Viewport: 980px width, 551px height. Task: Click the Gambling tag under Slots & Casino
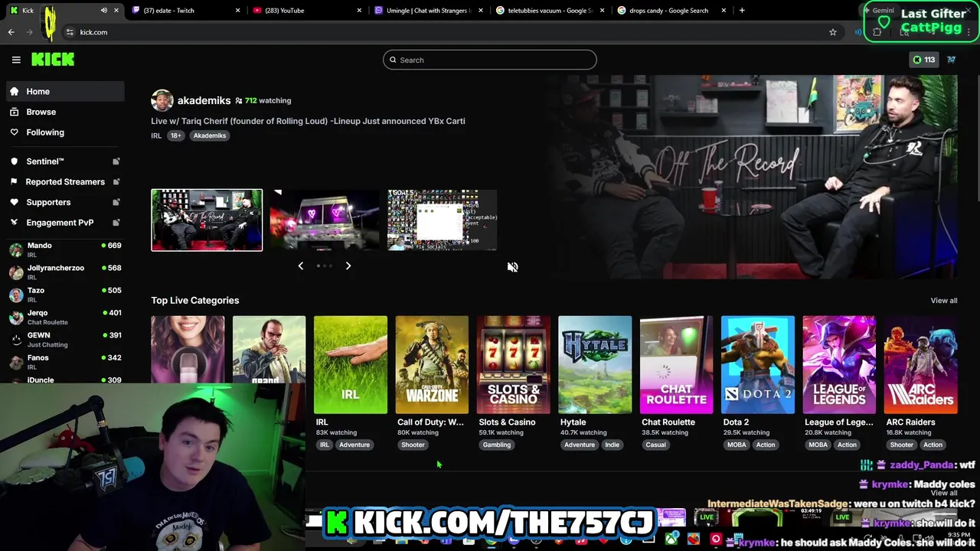497,445
